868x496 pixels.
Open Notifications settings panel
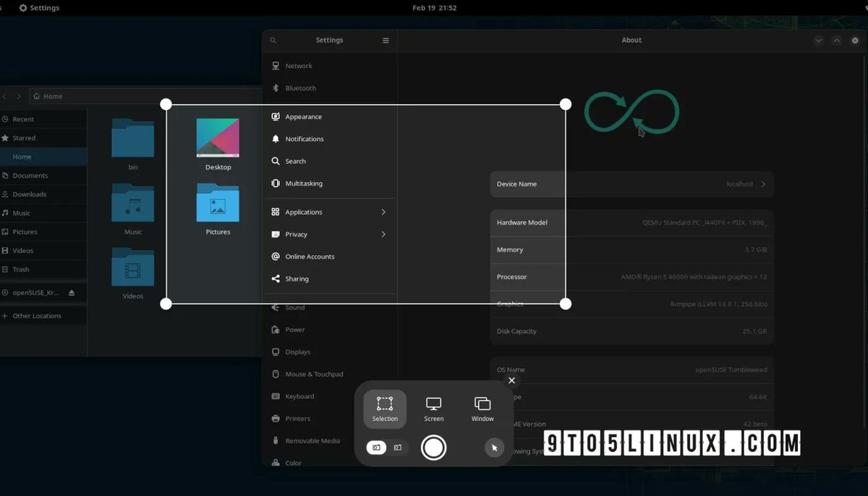click(330, 139)
